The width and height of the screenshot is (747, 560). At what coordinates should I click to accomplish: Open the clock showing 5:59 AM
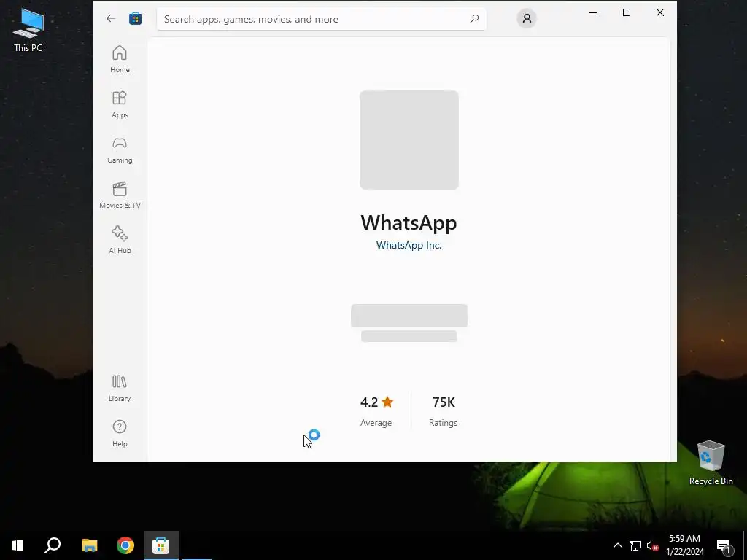pos(685,545)
